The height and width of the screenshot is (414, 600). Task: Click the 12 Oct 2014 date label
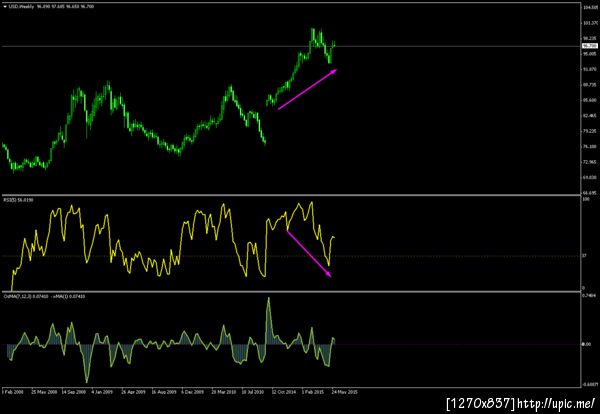click(283, 392)
